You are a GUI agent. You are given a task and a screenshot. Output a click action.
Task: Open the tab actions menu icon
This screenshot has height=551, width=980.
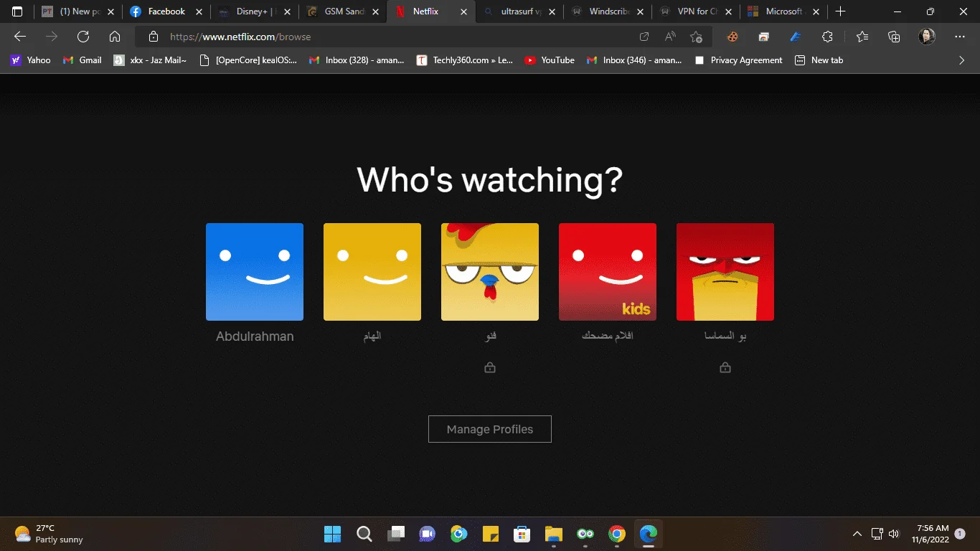pyautogui.click(x=17, y=11)
